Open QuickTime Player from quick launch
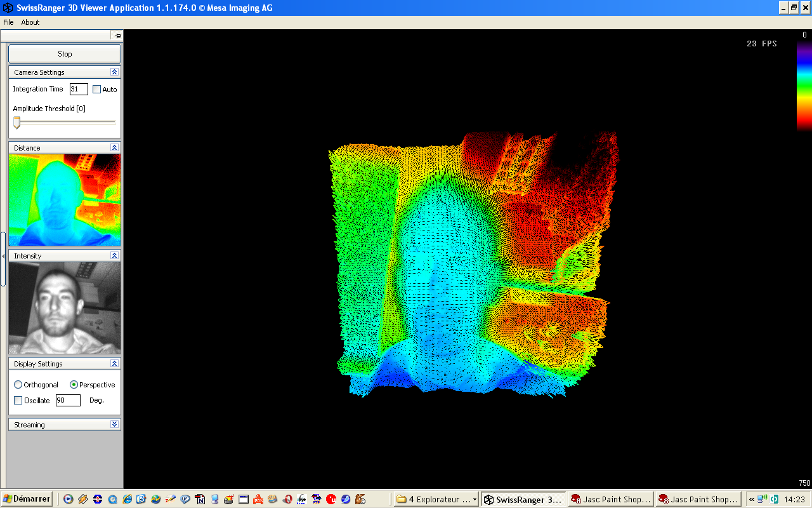The width and height of the screenshot is (812, 508). click(x=112, y=499)
